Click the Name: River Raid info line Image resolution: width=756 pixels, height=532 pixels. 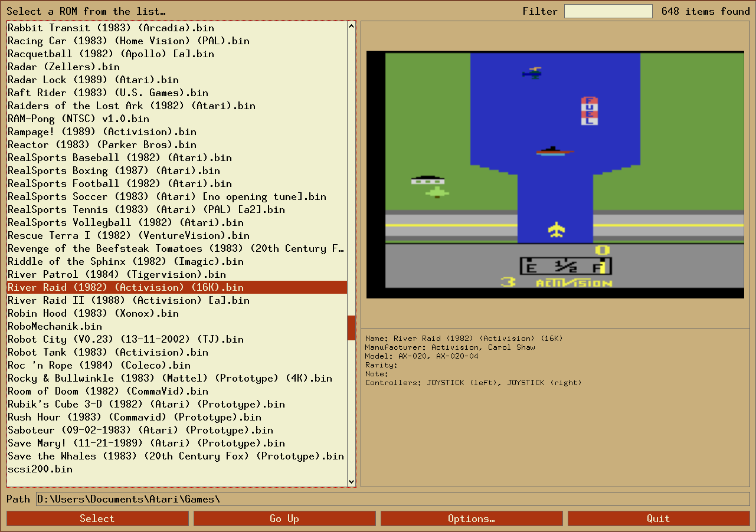coord(464,339)
